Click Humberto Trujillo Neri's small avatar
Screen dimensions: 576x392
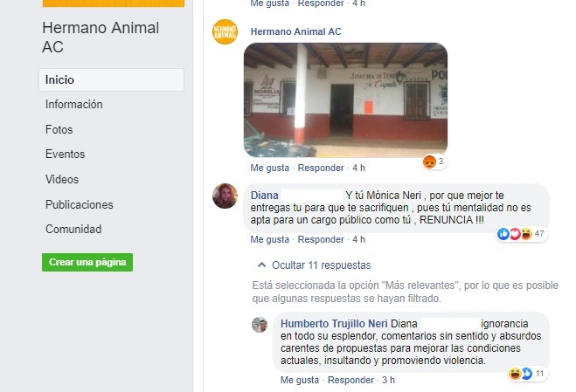pyautogui.click(x=260, y=325)
